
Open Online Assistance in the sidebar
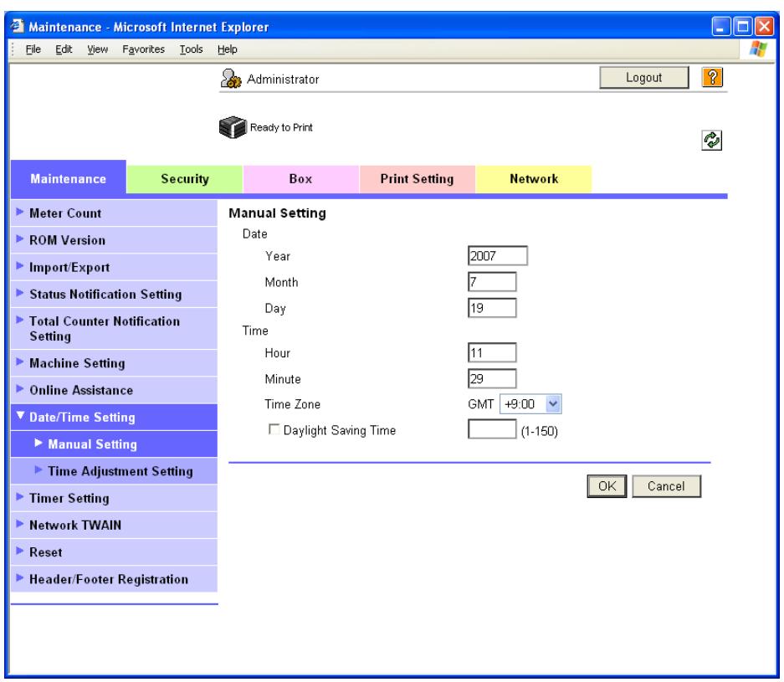(x=114, y=390)
